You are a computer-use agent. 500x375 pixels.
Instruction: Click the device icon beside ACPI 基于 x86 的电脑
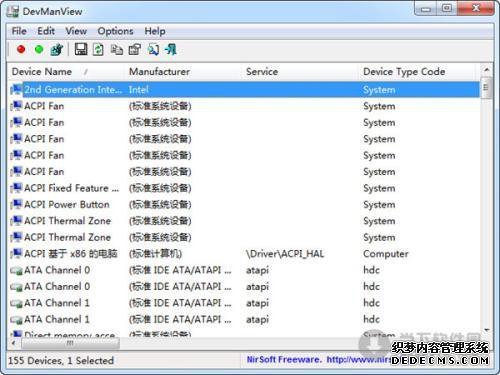coord(16,254)
